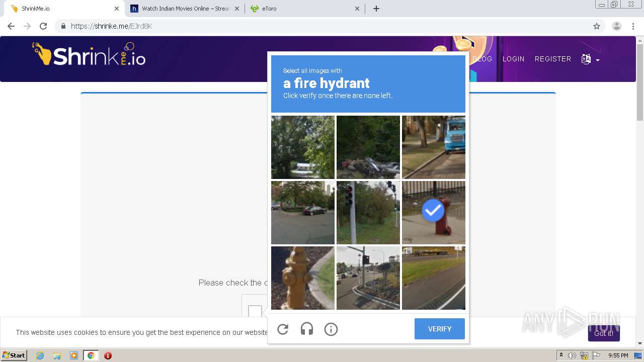Close the Watch Indian Movies tab

click(x=237, y=9)
